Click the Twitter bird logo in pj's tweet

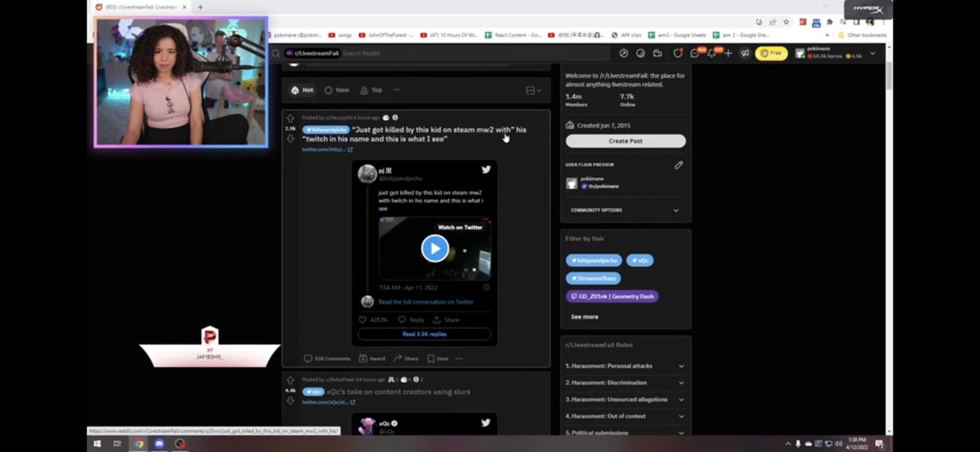(x=486, y=170)
